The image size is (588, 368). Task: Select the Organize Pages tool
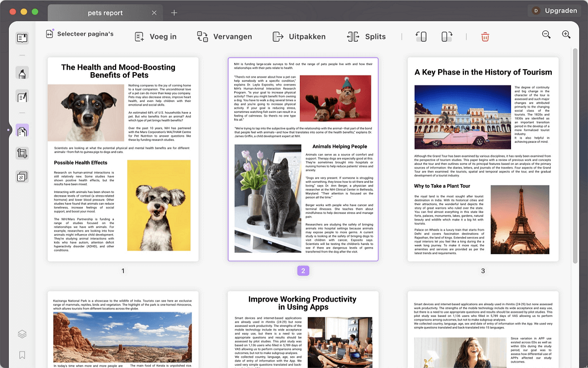pyautogui.click(x=22, y=130)
